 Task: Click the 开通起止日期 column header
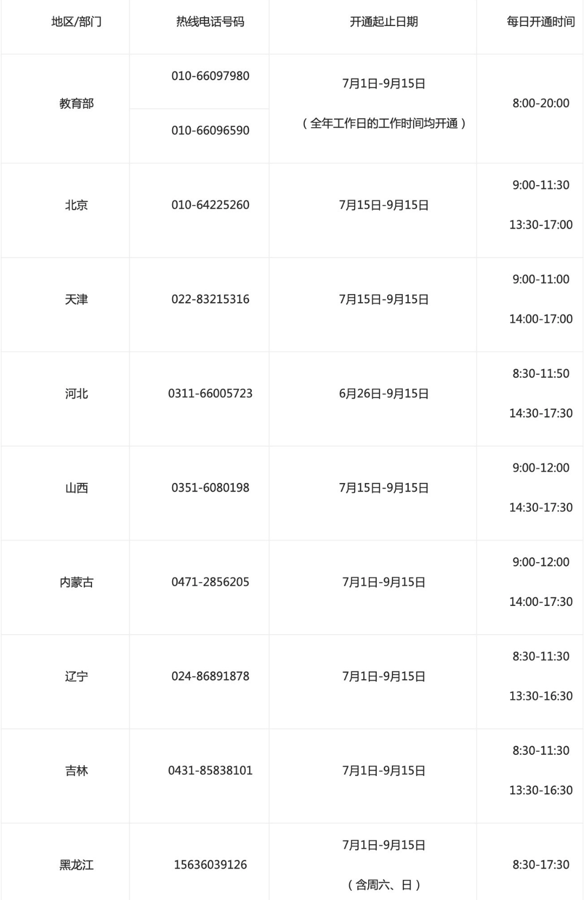[384, 22]
